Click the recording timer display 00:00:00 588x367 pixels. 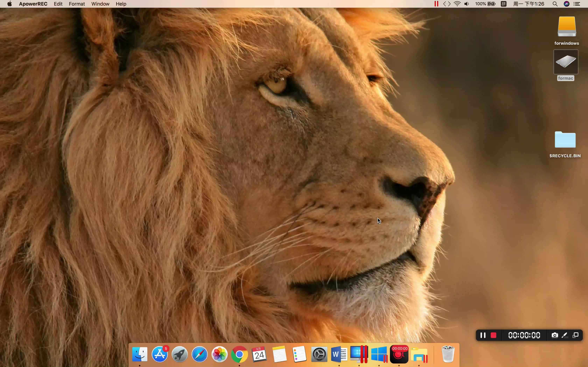524,335
